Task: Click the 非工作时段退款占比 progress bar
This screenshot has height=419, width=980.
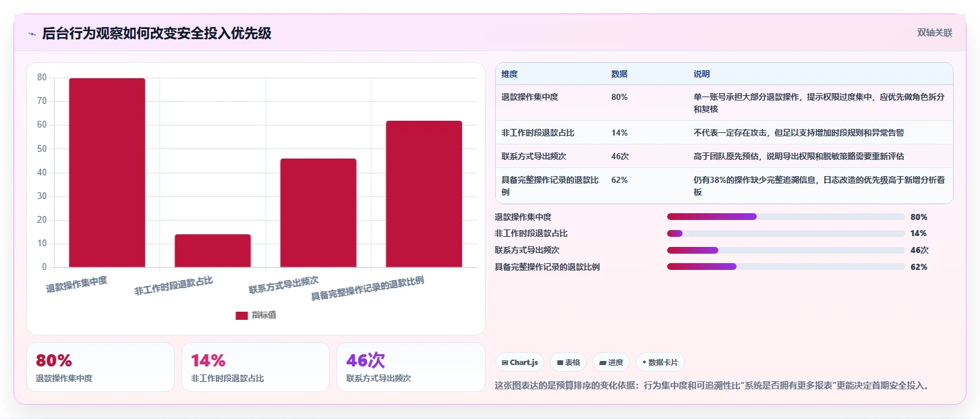Action: pos(786,233)
